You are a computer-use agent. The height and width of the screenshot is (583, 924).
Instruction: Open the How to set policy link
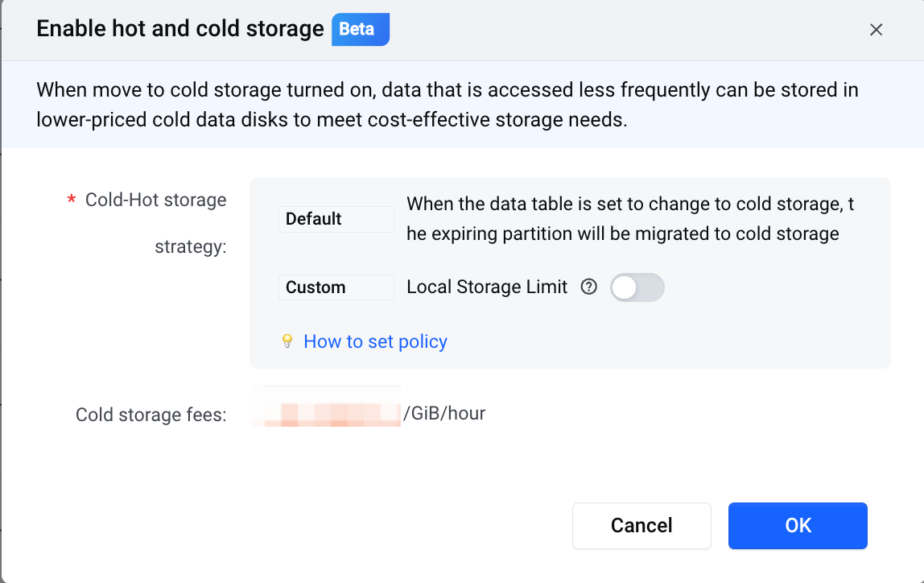pos(375,341)
